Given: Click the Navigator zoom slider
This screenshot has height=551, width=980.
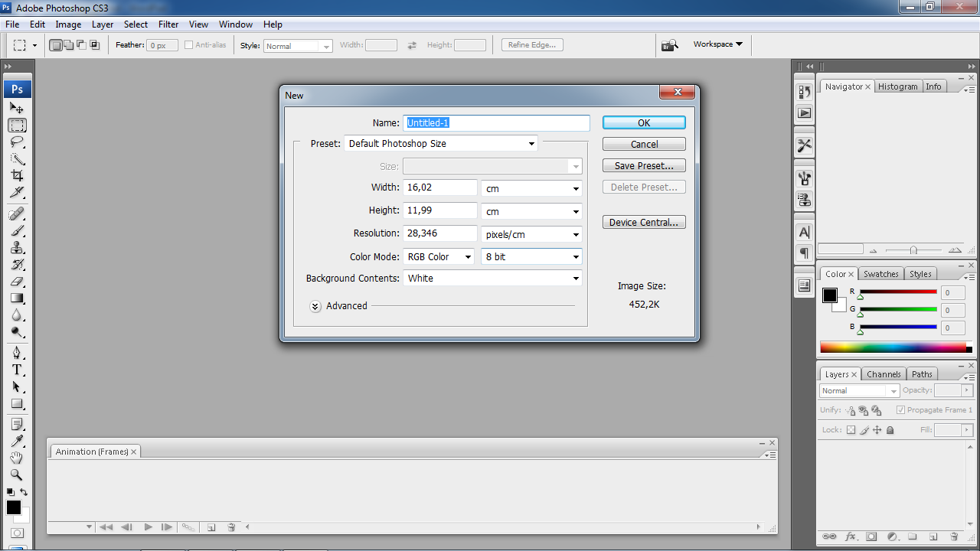Looking at the screenshot, I should tap(913, 250).
